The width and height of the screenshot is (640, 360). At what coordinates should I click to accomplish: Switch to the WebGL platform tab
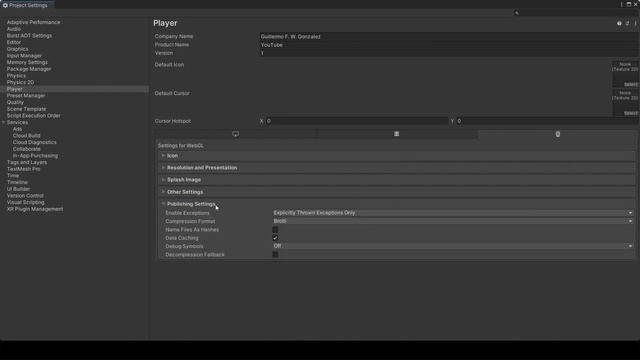[x=558, y=134]
